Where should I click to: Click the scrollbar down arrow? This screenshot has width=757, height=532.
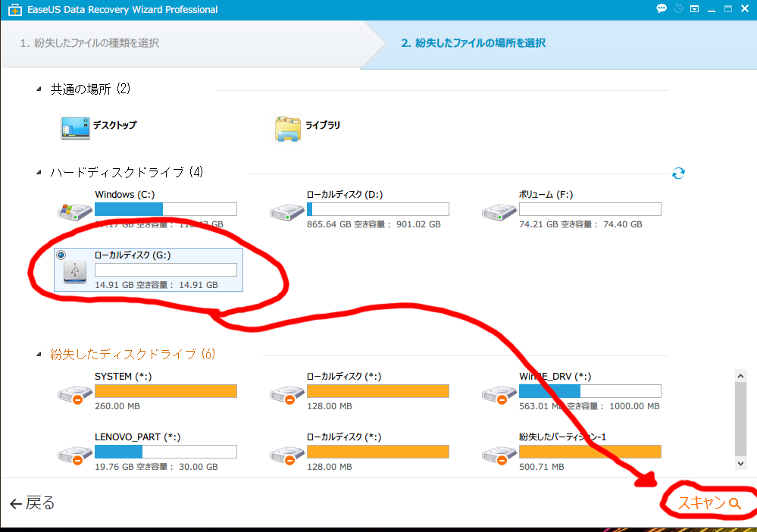(x=740, y=463)
